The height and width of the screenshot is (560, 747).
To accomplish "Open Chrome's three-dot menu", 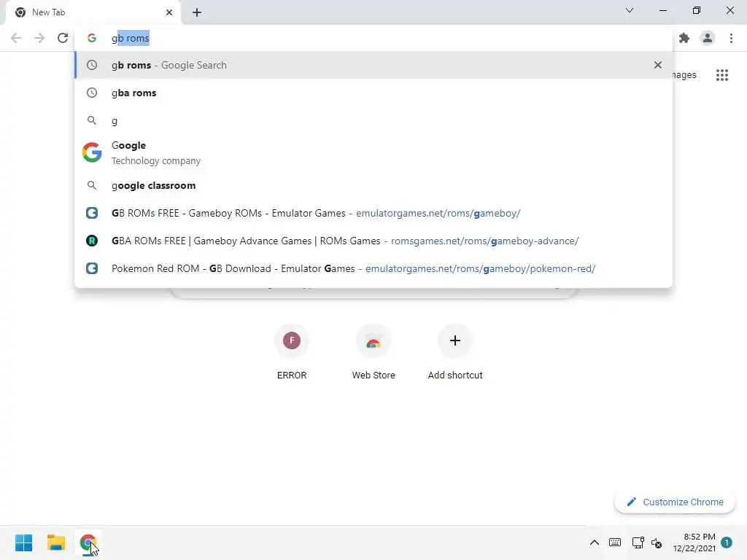I will (731, 38).
